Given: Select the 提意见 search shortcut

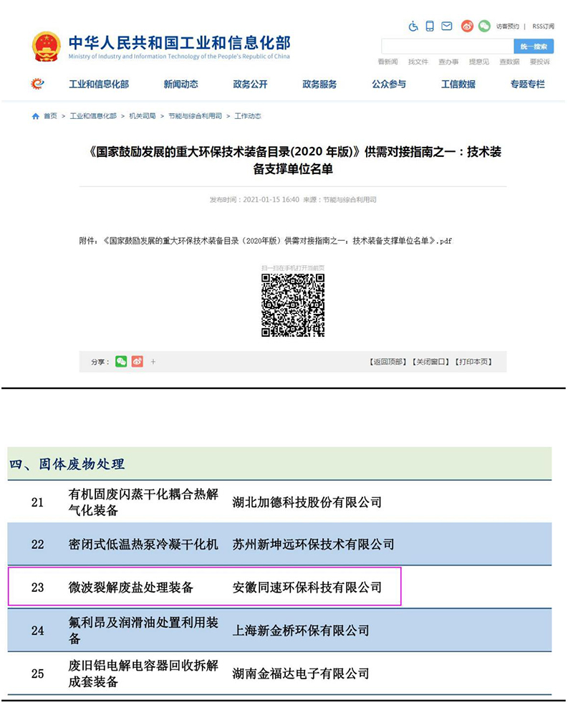Looking at the screenshot, I should point(479,62).
